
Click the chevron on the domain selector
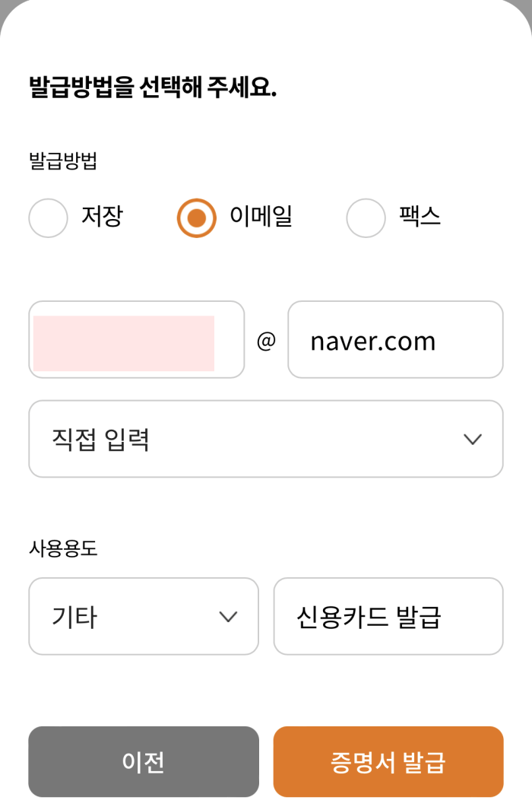click(x=473, y=440)
